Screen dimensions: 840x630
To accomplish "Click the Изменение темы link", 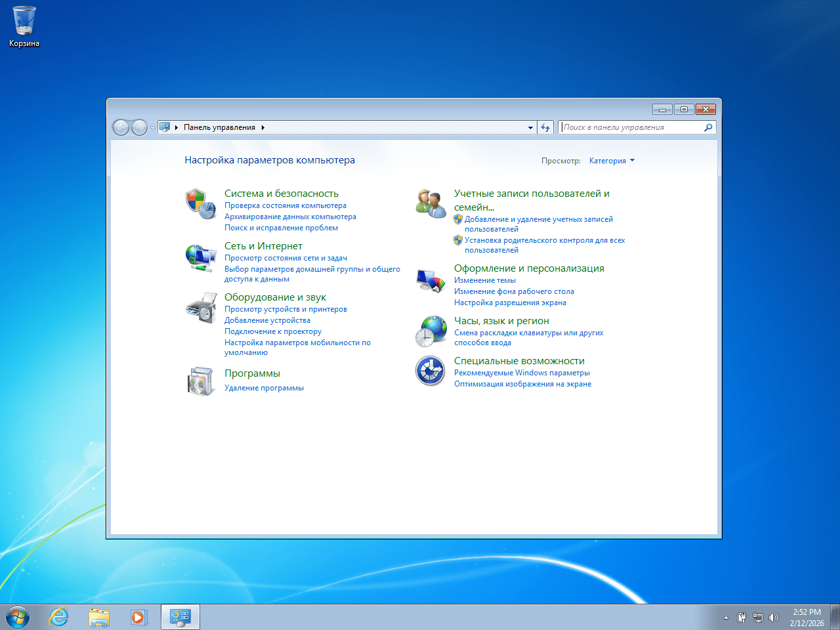I will (484, 280).
